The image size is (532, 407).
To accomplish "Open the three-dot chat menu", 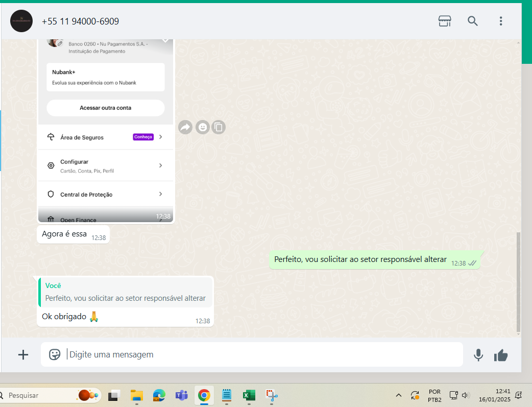I will click(501, 21).
